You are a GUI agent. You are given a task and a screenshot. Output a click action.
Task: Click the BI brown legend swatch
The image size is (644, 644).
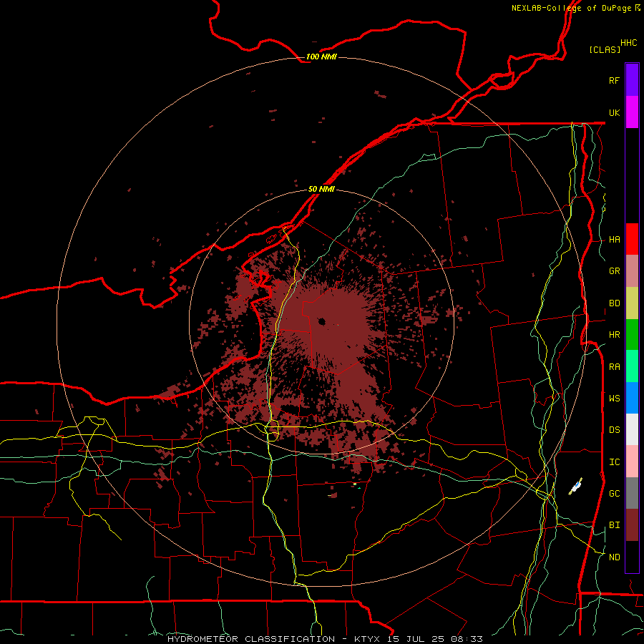coord(632,525)
